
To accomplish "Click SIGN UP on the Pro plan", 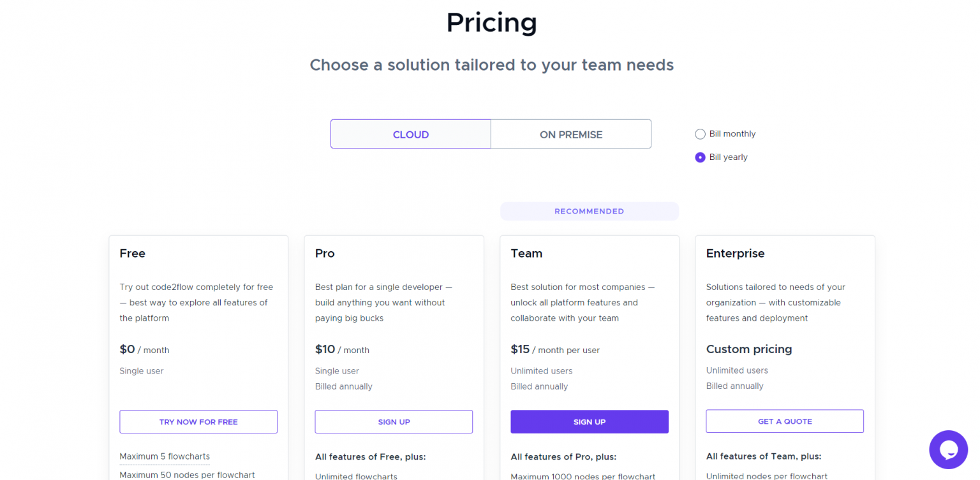I will point(394,421).
